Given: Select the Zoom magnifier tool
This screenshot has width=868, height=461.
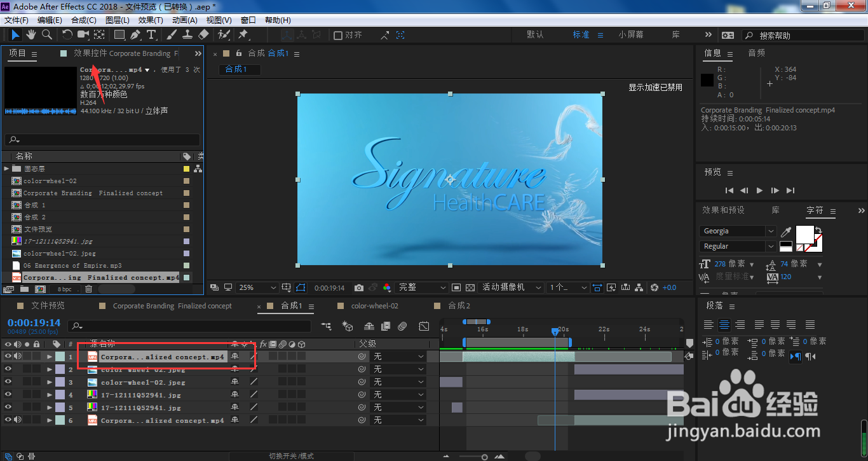Looking at the screenshot, I should click(47, 34).
